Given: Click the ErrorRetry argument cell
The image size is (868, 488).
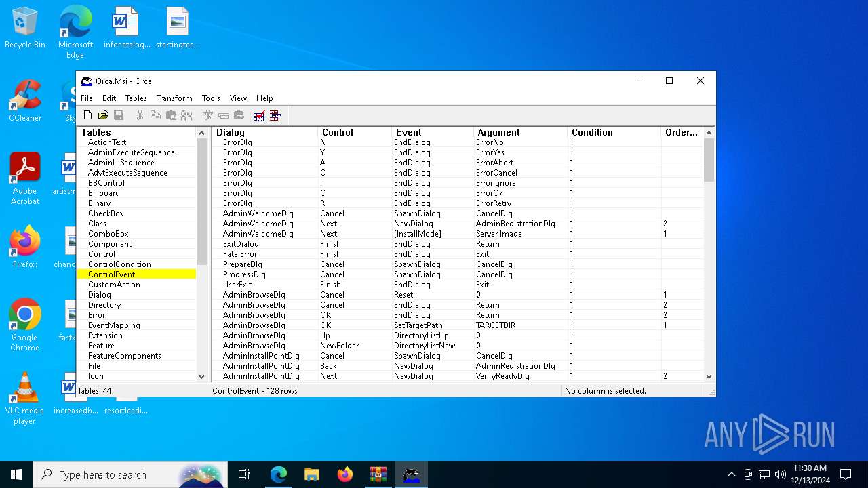Looking at the screenshot, I should click(x=494, y=203).
